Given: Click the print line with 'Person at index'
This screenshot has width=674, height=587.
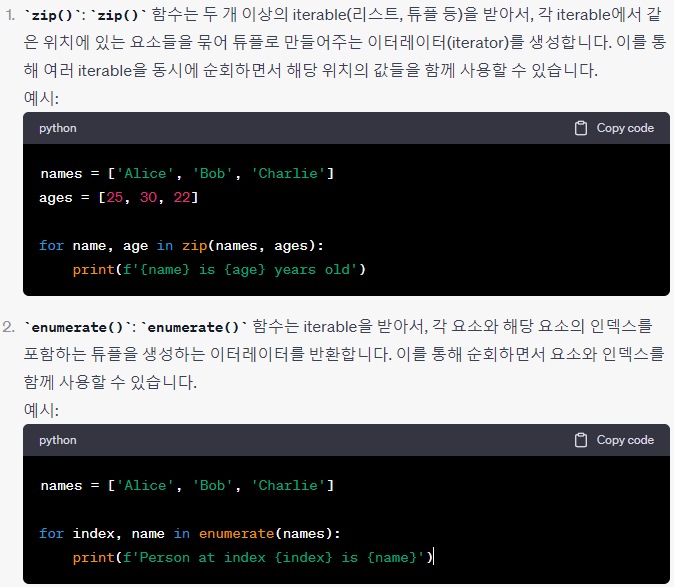Looking at the screenshot, I should click(x=253, y=558).
